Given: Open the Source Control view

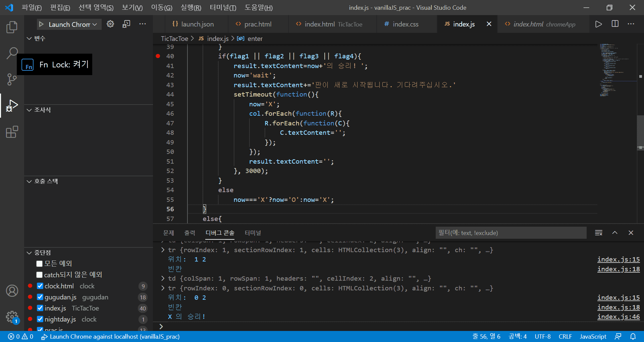Looking at the screenshot, I should point(12,79).
